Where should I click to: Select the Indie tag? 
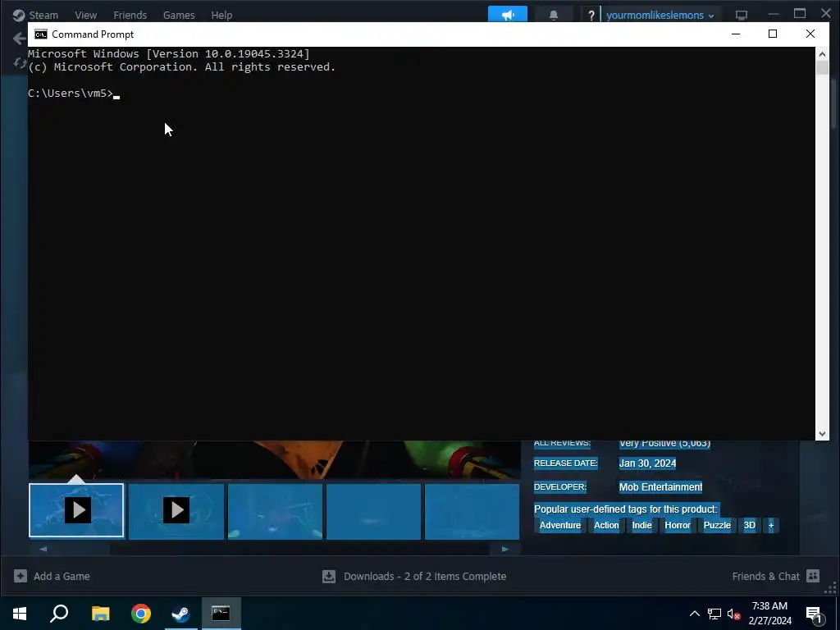[x=641, y=526]
